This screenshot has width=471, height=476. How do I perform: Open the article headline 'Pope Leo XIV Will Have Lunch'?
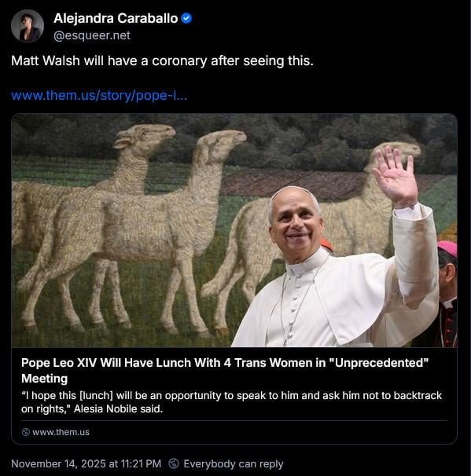tap(225, 371)
